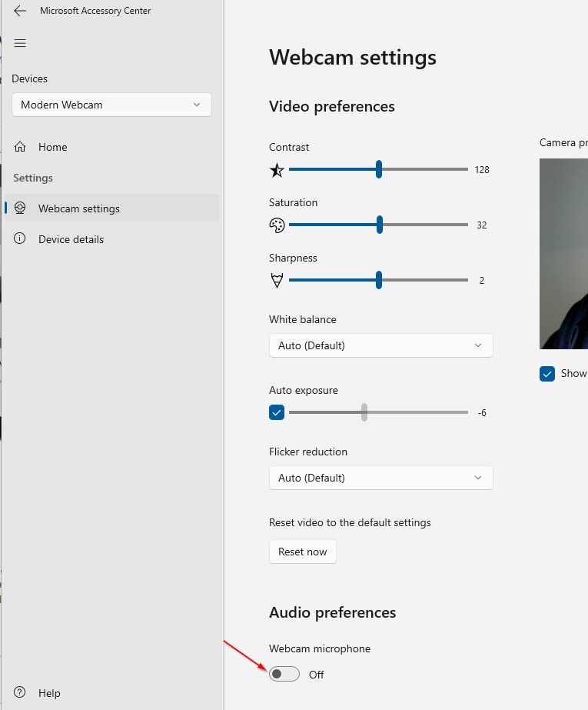Click the Devices label in the sidebar
588x710 pixels.
pos(29,78)
